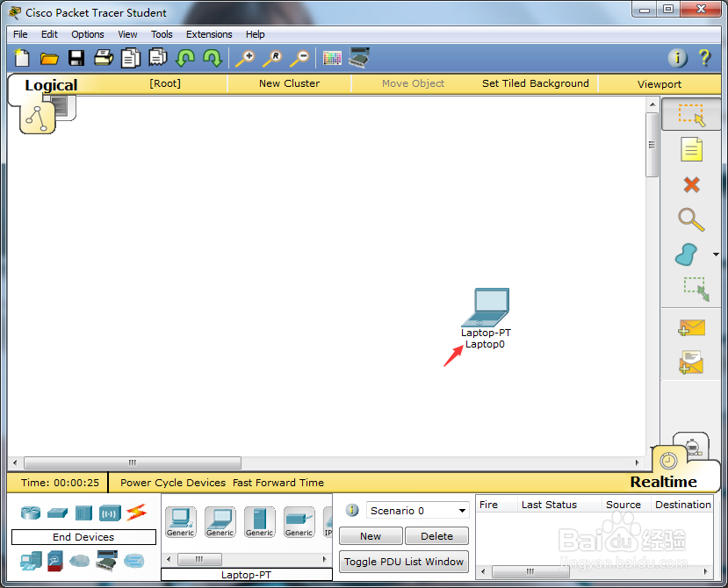Click the New Cluster button

tap(289, 82)
